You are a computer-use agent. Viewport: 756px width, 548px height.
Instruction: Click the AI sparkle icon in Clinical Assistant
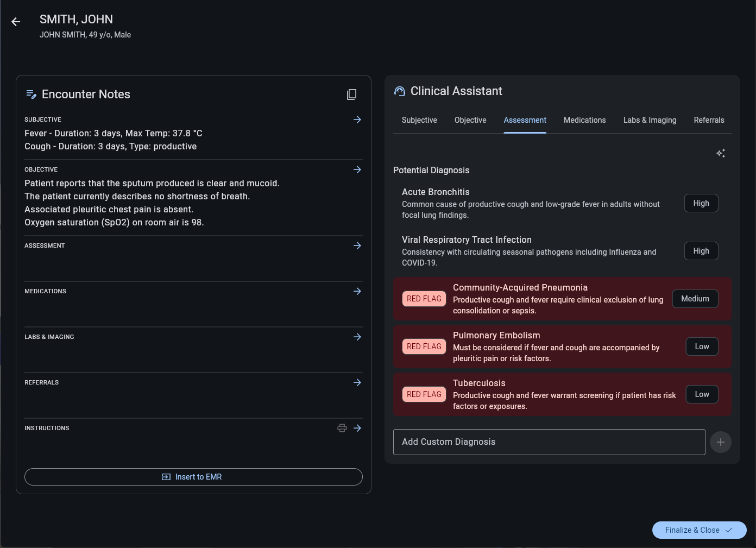tap(721, 153)
